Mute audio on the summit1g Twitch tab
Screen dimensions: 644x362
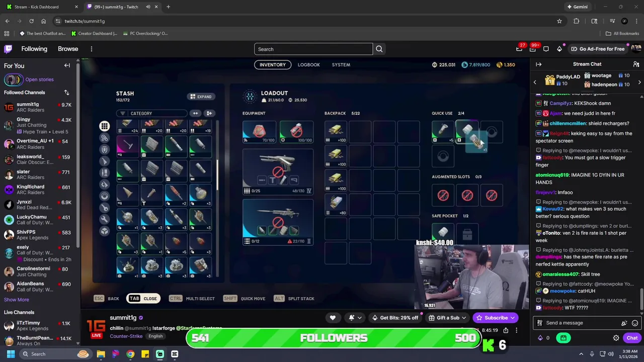click(x=148, y=7)
